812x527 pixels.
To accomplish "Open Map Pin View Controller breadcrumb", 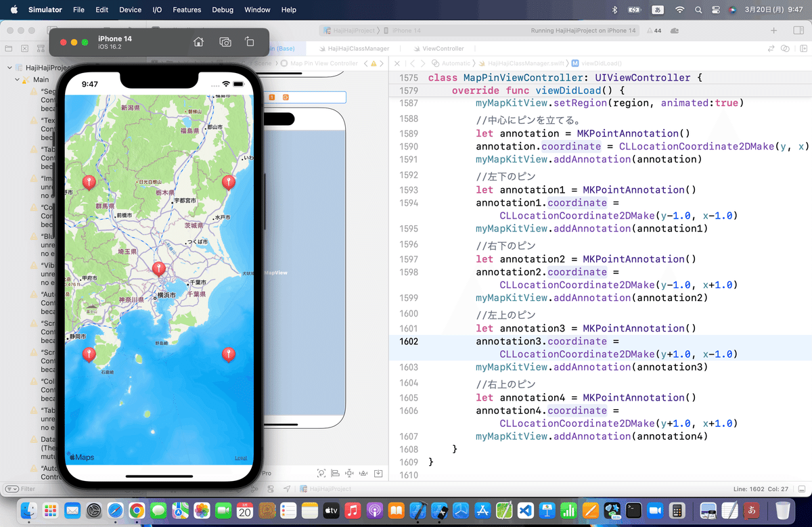I will tap(319, 63).
